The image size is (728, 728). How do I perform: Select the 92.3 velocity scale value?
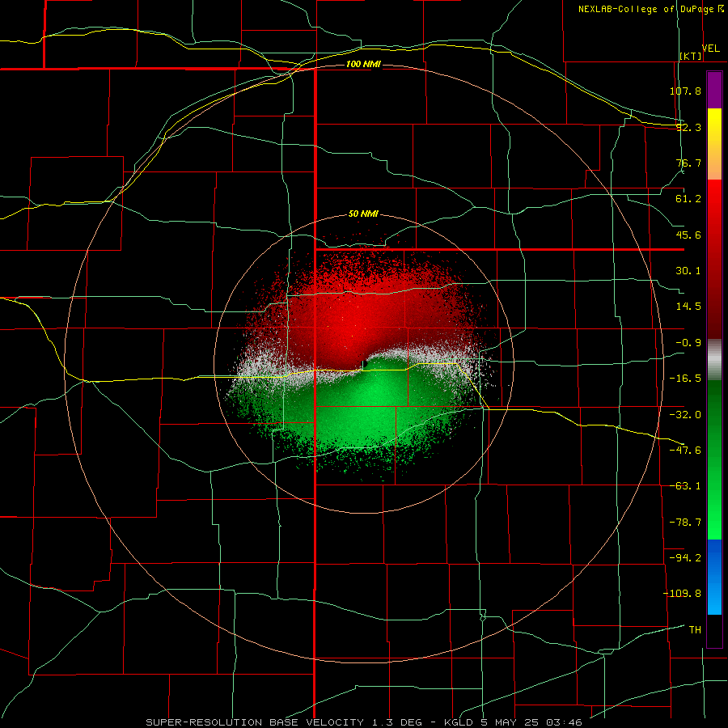(x=688, y=127)
